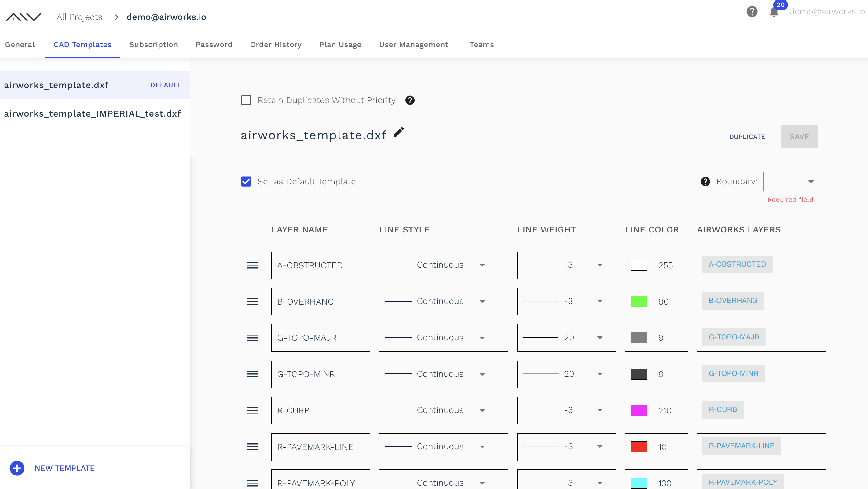This screenshot has height=489, width=868.
Task: Click the AirWorks logo icon
Action: coord(24,17)
